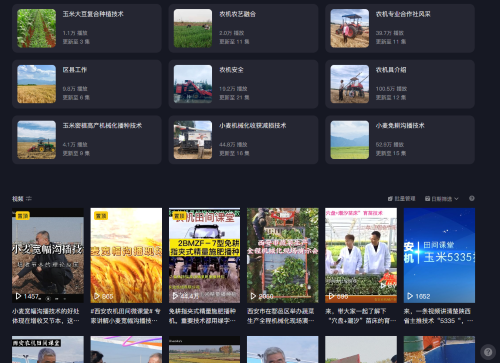This screenshot has width=500, height=363.
Task: Open the caption 来，一条视频讲清楚陕西省主推技术 5335
Action: pyautogui.click(x=438, y=316)
